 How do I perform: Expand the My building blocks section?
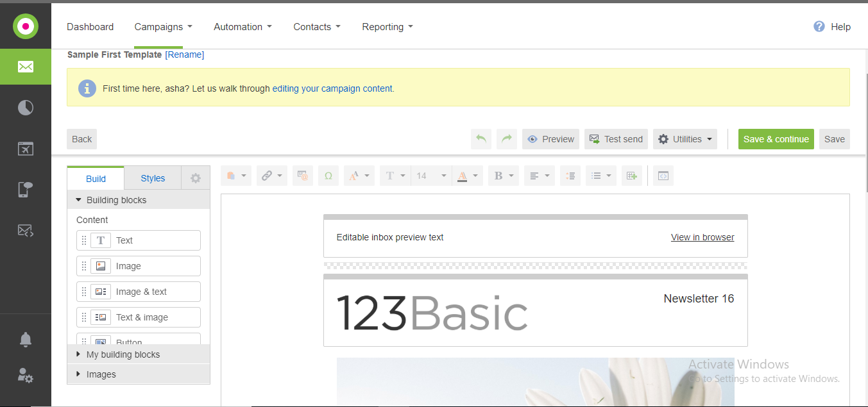coord(123,354)
